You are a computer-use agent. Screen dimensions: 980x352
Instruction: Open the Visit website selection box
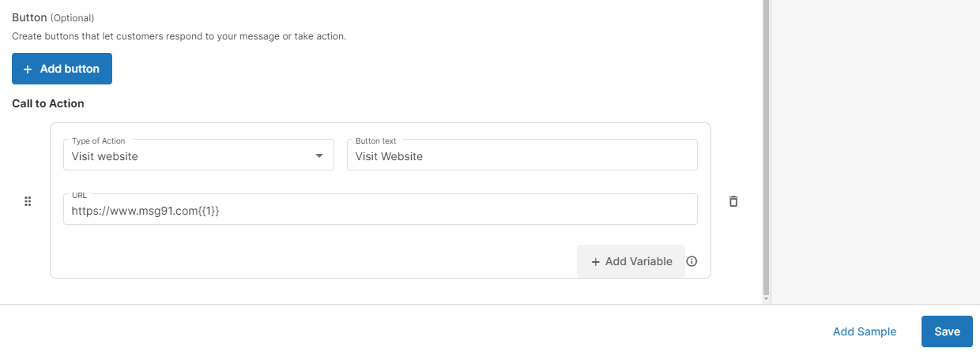tap(198, 155)
